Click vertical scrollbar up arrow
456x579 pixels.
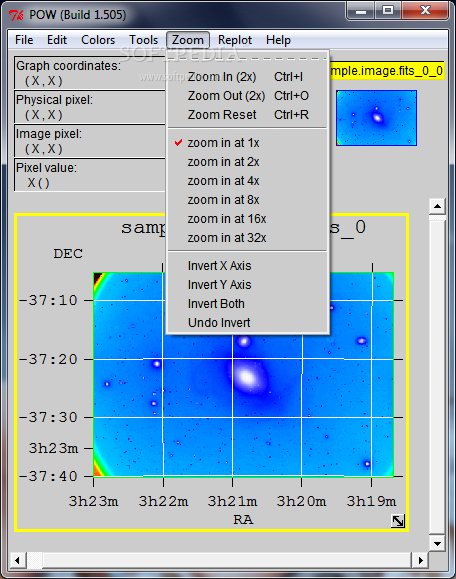point(437,206)
